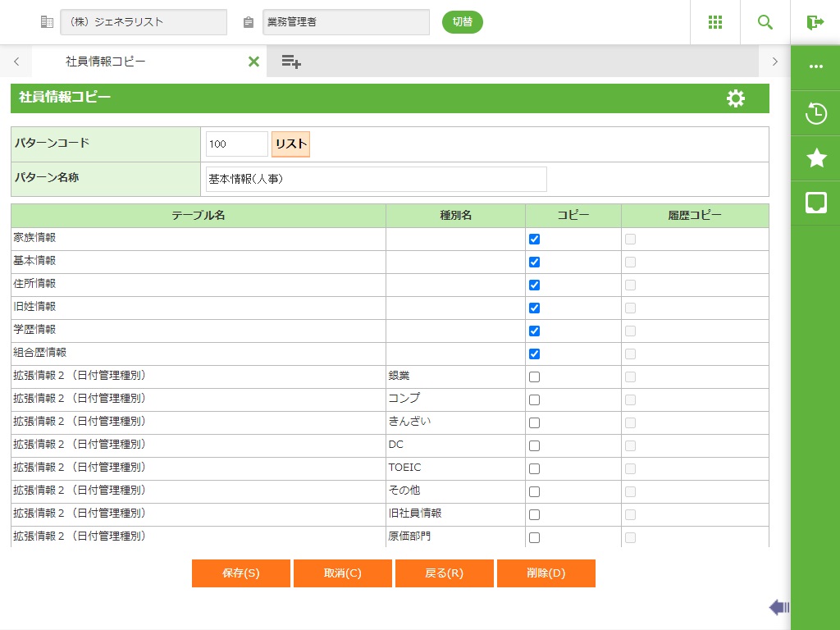Click the 保存(S) button
840x630 pixels.
coord(240,573)
